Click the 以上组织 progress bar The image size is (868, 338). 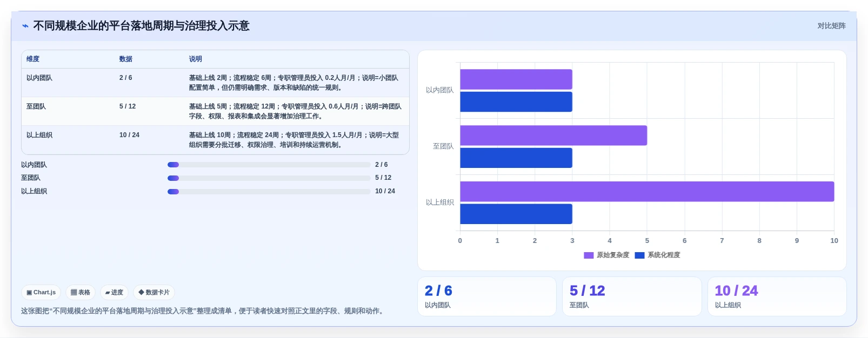[269, 192]
